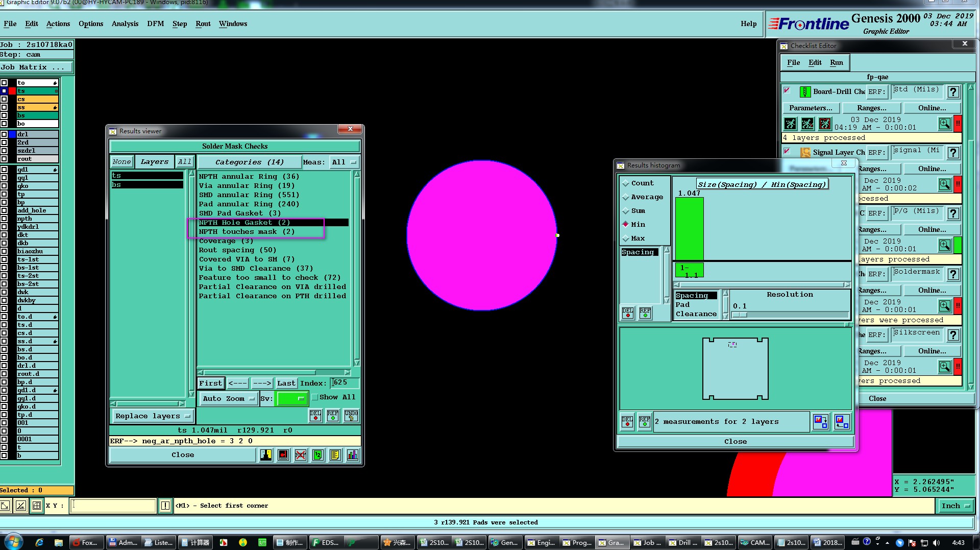Image resolution: width=980 pixels, height=550 pixels.
Task: Open results magnifier for Signal Layer check
Action: pos(945,184)
